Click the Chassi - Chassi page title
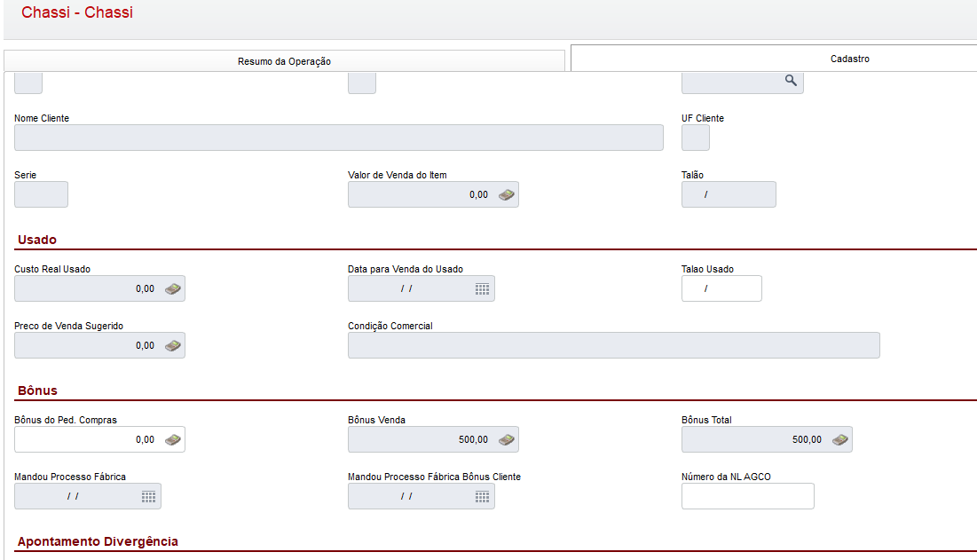The height and width of the screenshot is (560, 977). point(77,12)
